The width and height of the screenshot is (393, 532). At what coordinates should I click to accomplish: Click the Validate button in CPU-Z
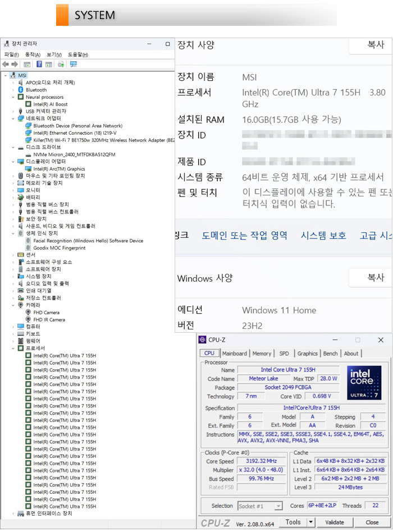pos(335,522)
